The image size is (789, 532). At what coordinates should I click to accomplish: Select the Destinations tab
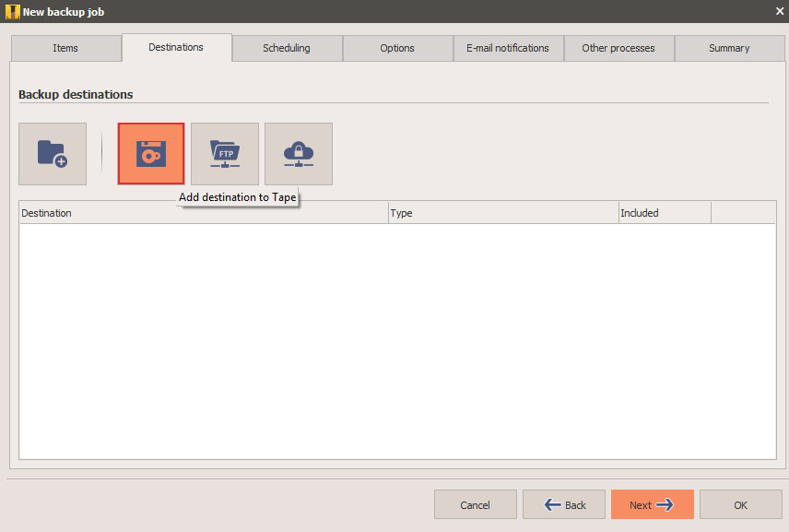(176, 48)
